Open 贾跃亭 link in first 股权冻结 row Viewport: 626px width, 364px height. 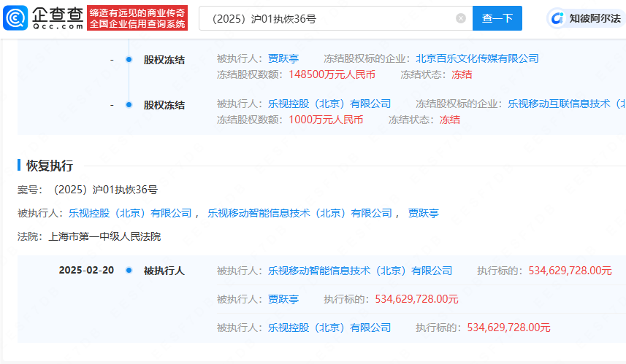284,58
